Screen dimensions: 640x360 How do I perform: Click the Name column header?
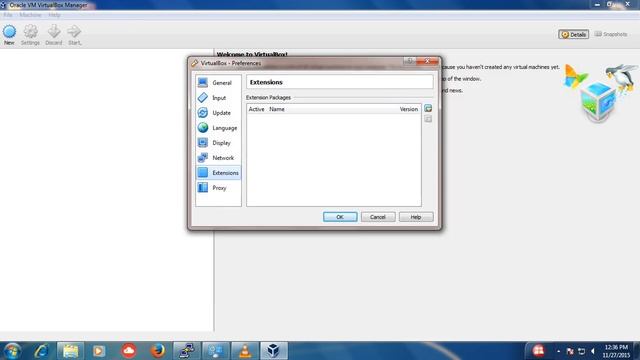click(277, 109)
